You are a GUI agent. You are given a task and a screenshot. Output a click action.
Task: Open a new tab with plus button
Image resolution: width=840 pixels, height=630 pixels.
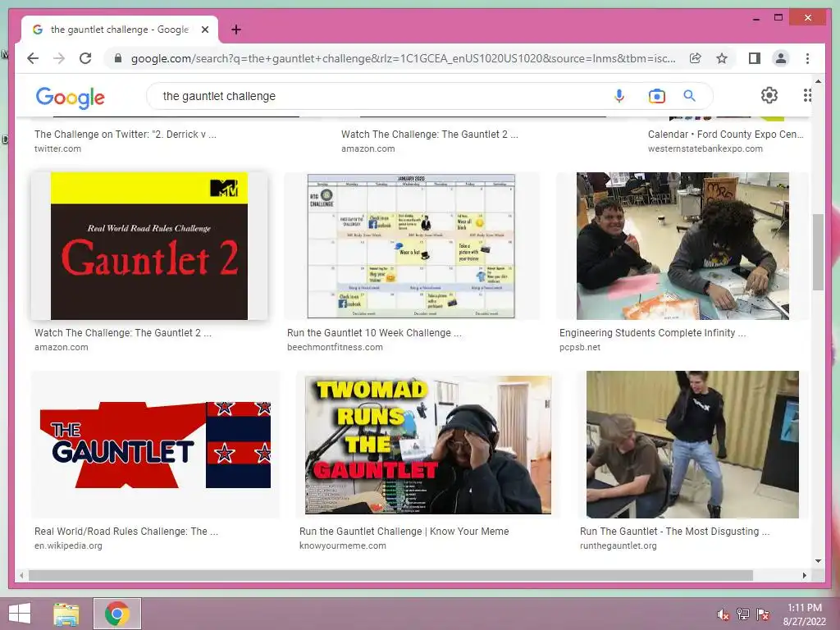click(x=236, y=30)
